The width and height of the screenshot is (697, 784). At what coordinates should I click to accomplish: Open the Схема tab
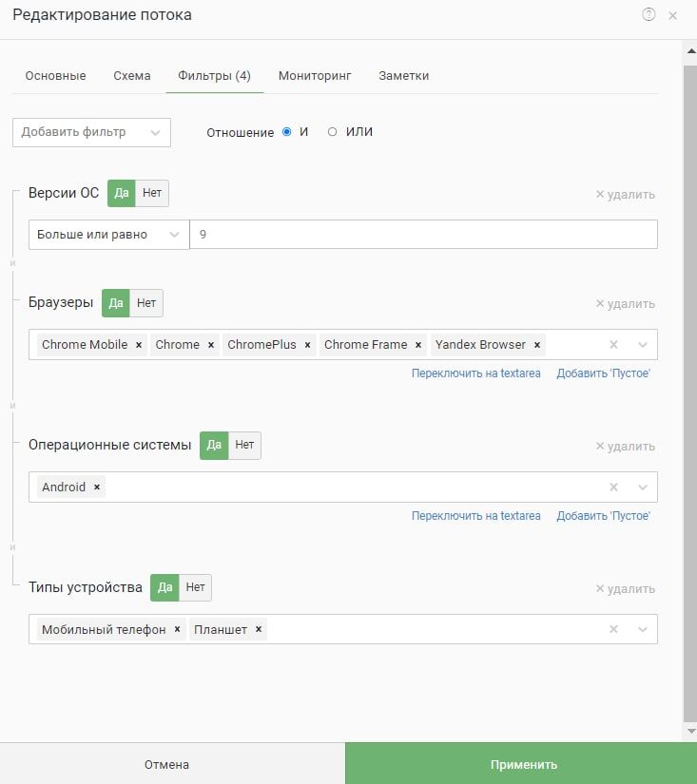131,76
